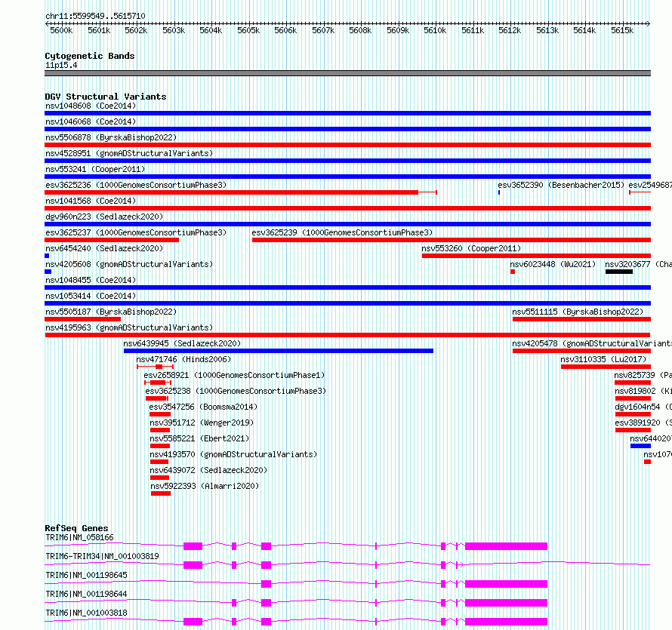This screenshot has height=630, width=672.
Task: Select the nsv553241 (Cooper2011) variant
Action: [x=95, y=169]
